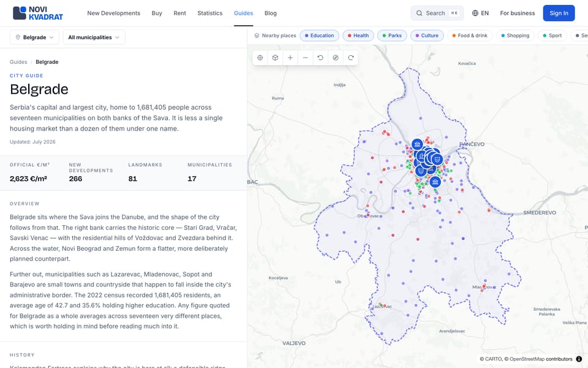Click the New Developments count 266
Image resolution: width=588 pixels, height=368 pixels.
pyautogui.click(x=75, y=178)
